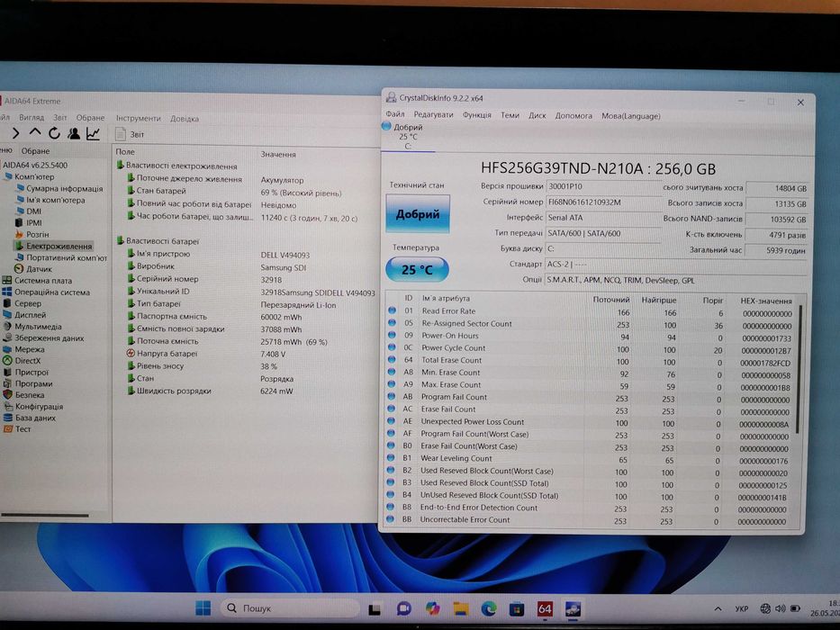Click the 25 °C temperature button
Image resolution: width=840 pixels, height=630 pixels.
(x=417, y=269)
